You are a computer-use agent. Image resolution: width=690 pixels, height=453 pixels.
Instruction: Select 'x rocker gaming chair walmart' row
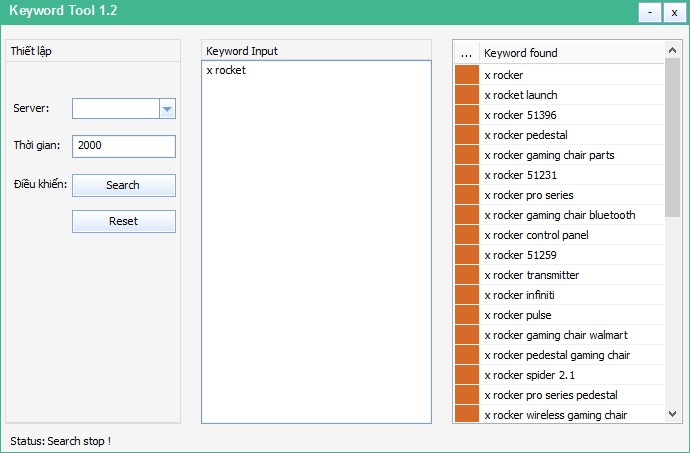tap(559, 335)
